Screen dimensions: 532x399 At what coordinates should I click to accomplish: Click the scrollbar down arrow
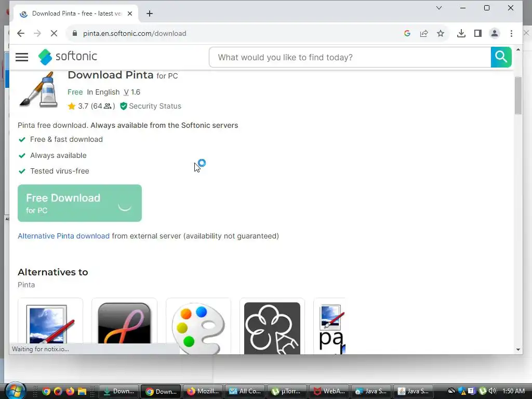[518, 350]
